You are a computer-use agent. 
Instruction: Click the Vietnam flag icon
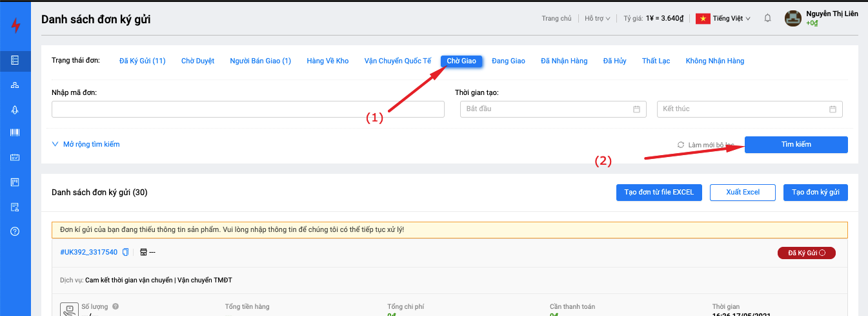[703, 18]
